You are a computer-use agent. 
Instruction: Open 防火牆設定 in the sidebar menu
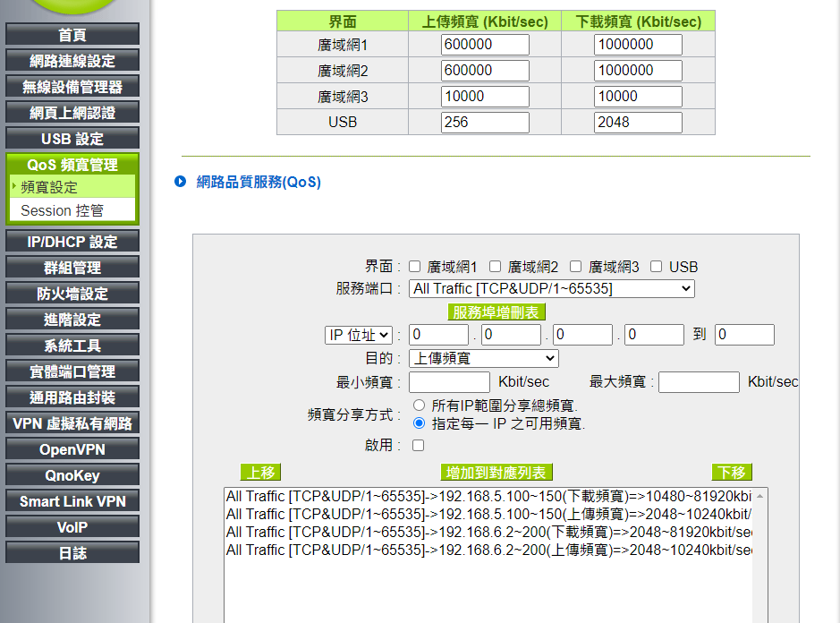point(72,294)
